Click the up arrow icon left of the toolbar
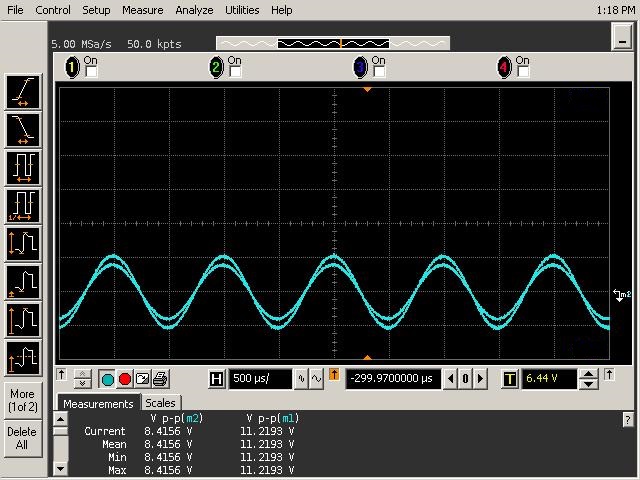The image size is (640, 480). point(61,374)
